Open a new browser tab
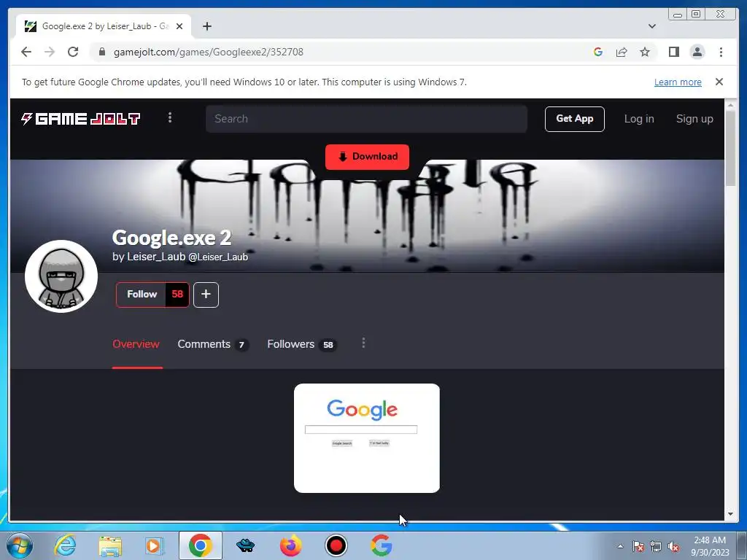Screen dimensions: 747x560 tap(206, 26)
